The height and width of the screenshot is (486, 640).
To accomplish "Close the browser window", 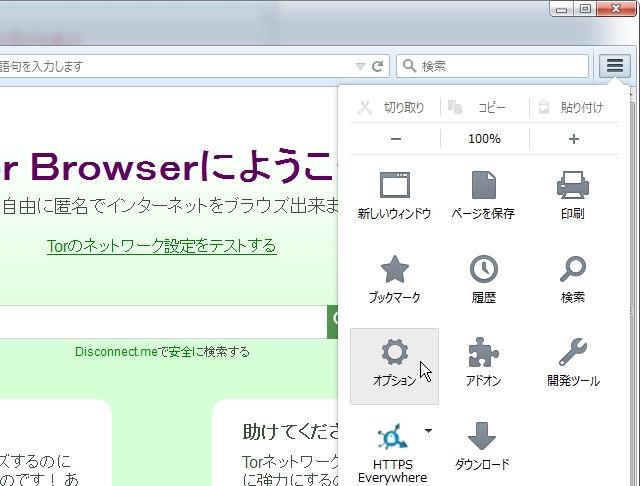I will click(x=616, y=9).
